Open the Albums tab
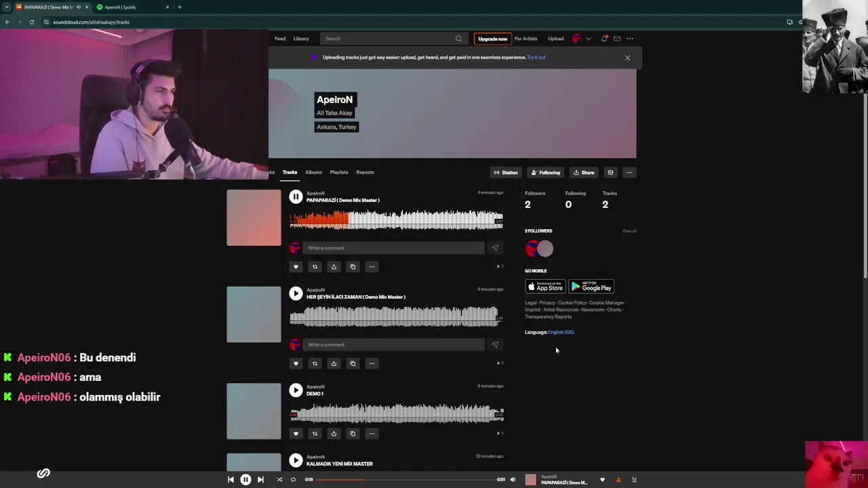 click(x=313, y=172)
